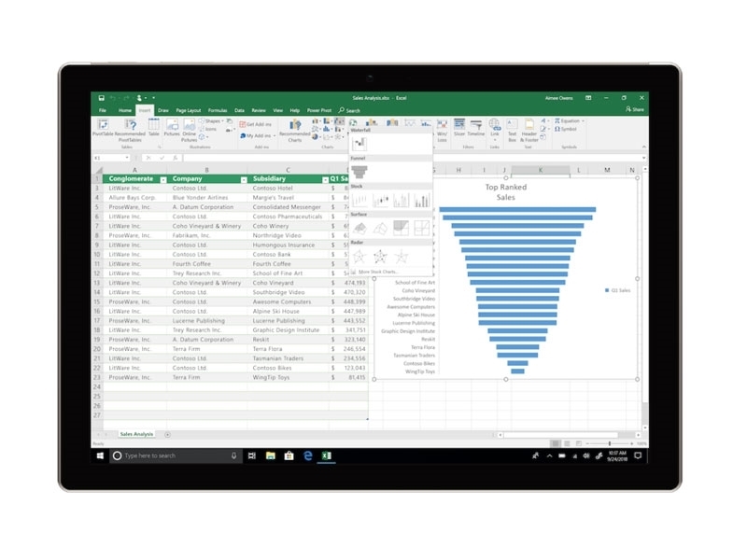Insert a Win/Loss sparkline
Image resolution: width=747 pixels, height=560 pixels.
pyautogui.click(x=442, y=130)
